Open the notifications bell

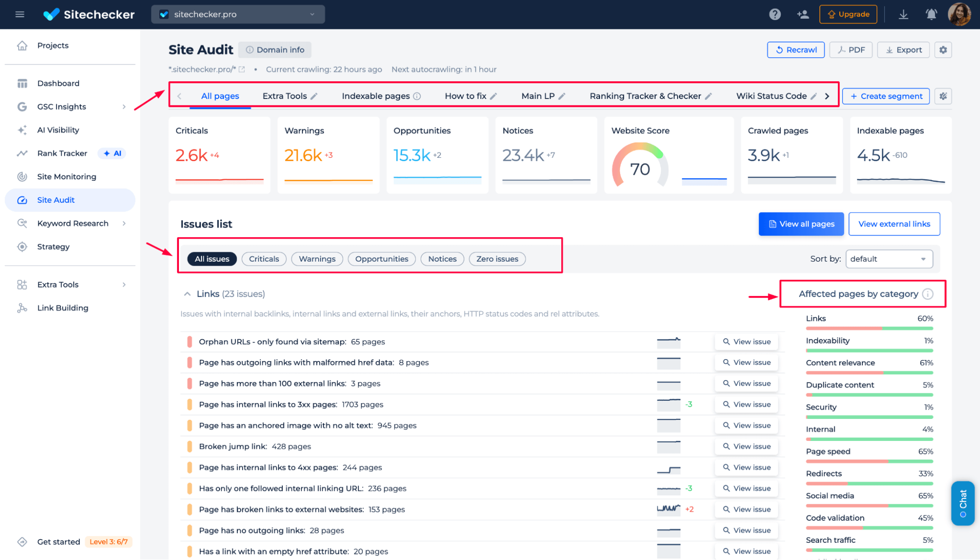(931, 14)
